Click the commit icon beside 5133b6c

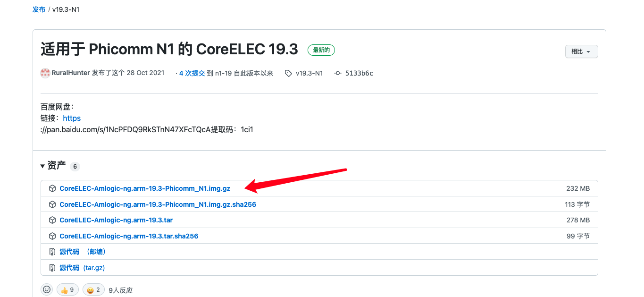(x=338, y=73)
